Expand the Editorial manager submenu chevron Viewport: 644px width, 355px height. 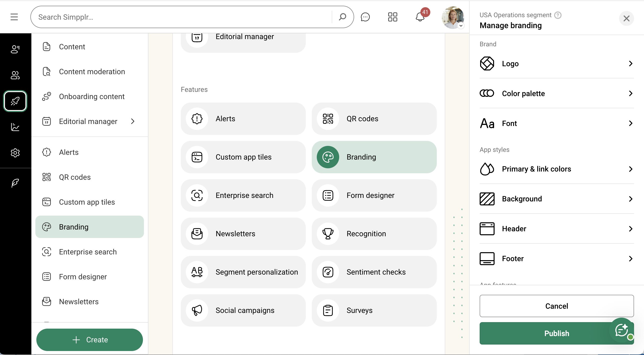[133, 121]
